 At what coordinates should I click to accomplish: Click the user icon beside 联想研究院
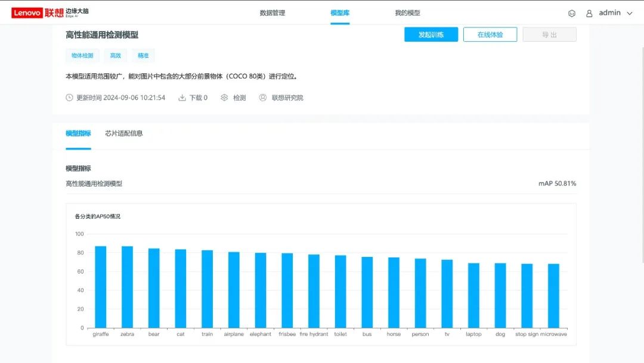[263, 97]
